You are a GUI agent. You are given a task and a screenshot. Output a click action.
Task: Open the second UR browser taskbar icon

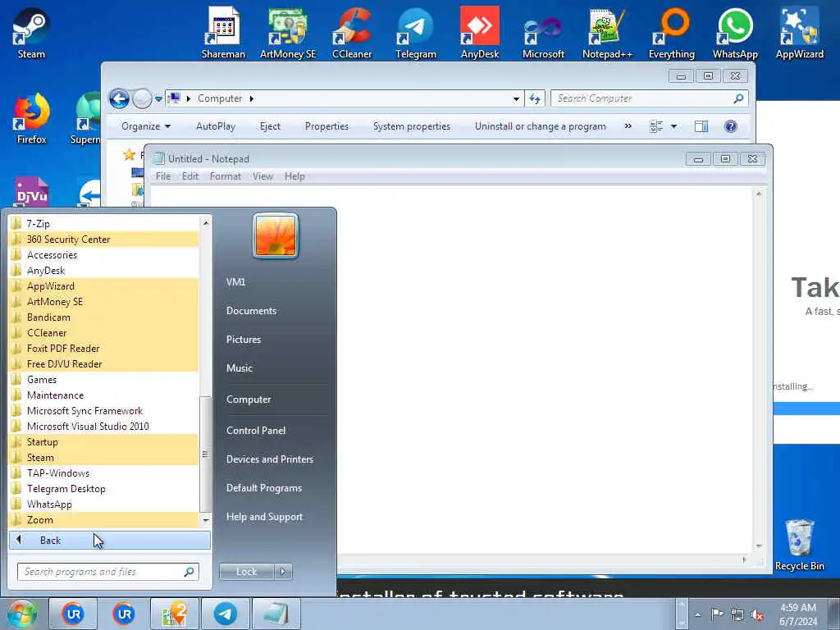click(124, 614)
